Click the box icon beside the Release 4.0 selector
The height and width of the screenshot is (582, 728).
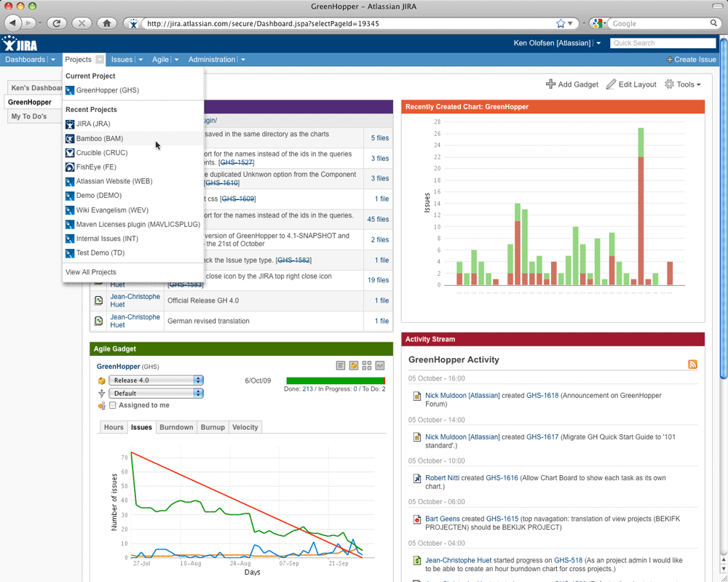(102, 380)
